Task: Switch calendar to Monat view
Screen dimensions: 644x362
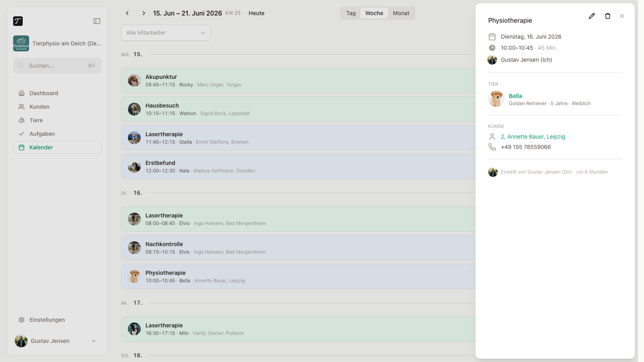Action: 401,13
